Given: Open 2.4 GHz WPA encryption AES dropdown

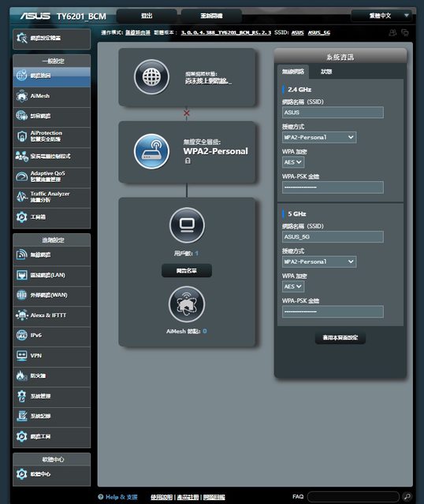Looking at the screenshot, I should point(293,162).
